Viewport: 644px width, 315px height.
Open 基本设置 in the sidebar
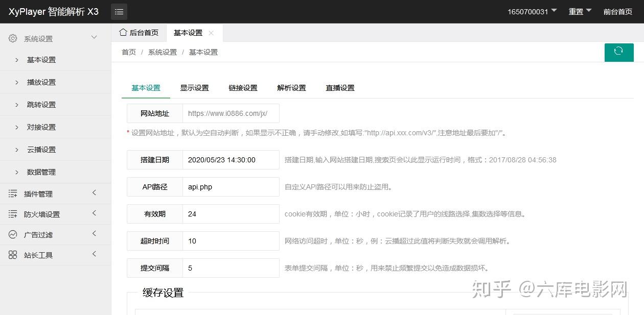(55, 60)
